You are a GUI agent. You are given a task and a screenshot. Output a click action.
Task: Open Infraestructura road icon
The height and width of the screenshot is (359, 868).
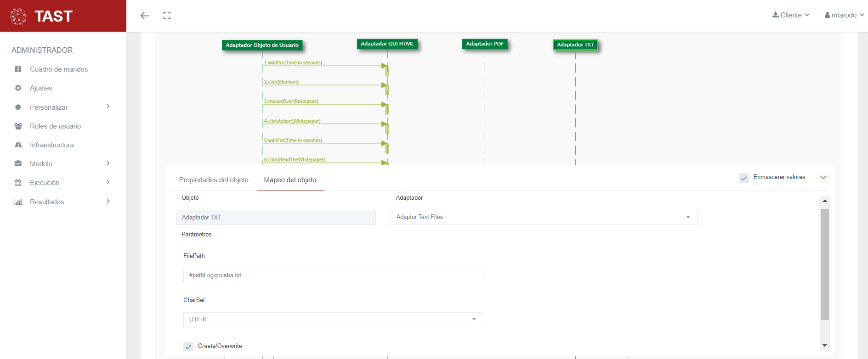[x=18, y=145]
